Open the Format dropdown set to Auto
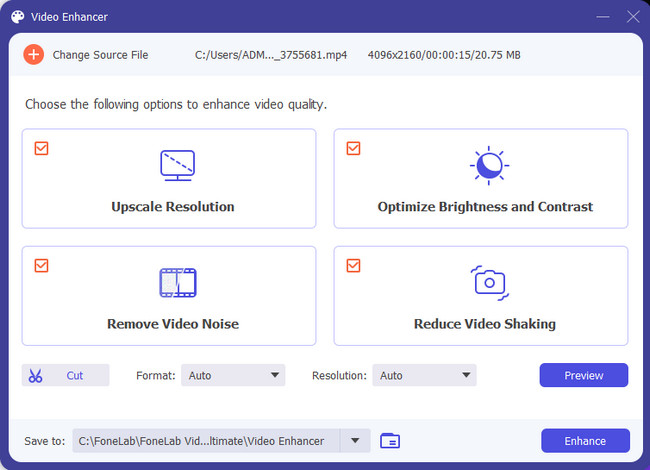650x470 pixels. tap(233, 375)
